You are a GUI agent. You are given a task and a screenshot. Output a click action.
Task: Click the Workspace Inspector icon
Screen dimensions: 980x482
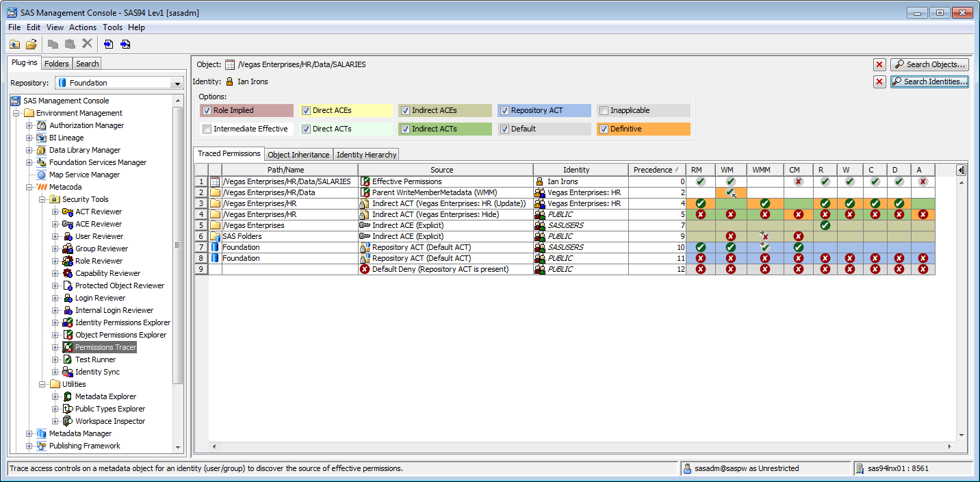coord(68,421)
